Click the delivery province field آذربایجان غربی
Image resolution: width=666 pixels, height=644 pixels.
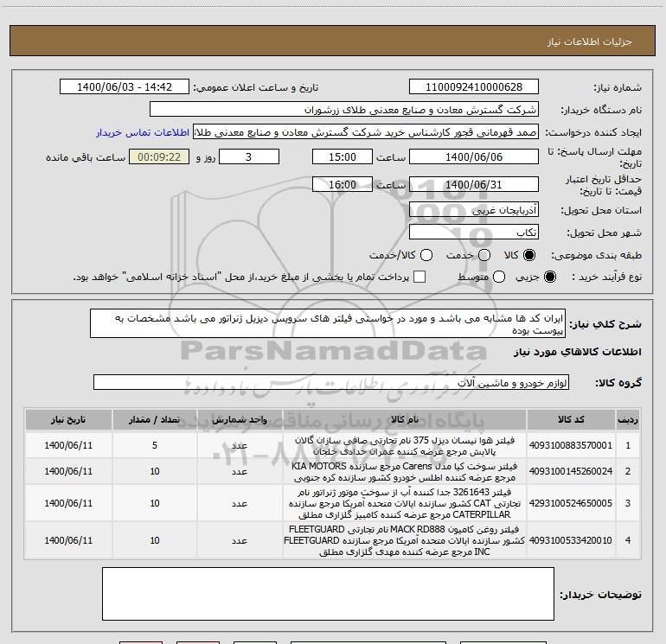(x=474, y=209)
